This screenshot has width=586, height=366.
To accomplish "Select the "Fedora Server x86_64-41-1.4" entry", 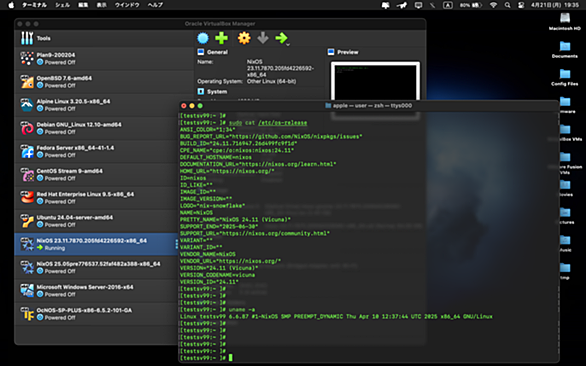I will click(x=75, y=148).
